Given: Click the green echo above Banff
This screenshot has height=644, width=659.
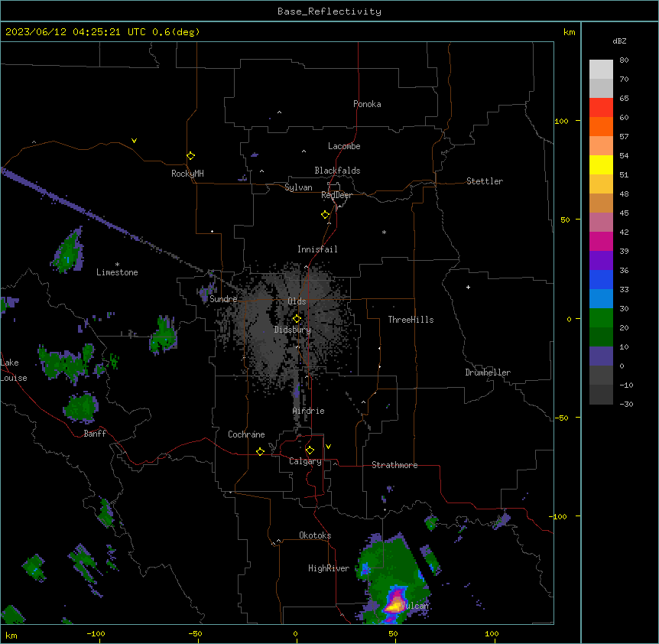Looking at the screenshot, I should click(x=81, y=408).
